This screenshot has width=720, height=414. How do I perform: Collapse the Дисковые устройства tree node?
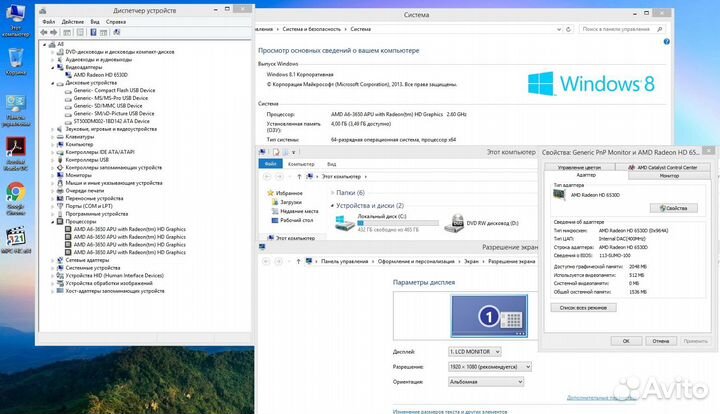tap(52, 83)
